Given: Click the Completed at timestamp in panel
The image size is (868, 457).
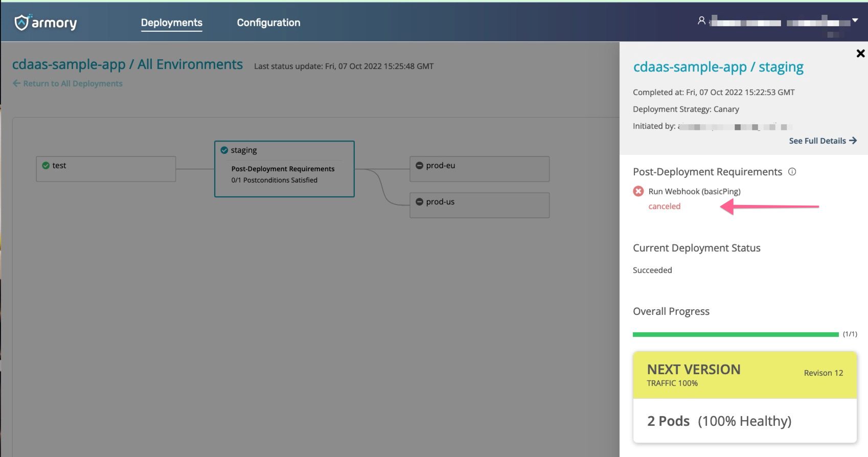Looking at the screenshot, I should [x=714, y=92].
